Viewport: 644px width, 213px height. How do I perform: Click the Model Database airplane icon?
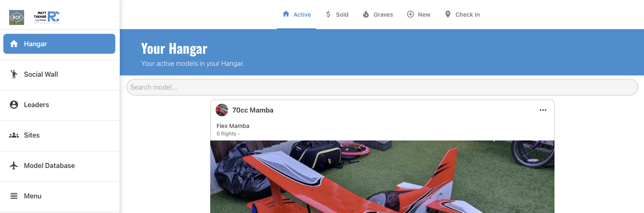[14, 165]
